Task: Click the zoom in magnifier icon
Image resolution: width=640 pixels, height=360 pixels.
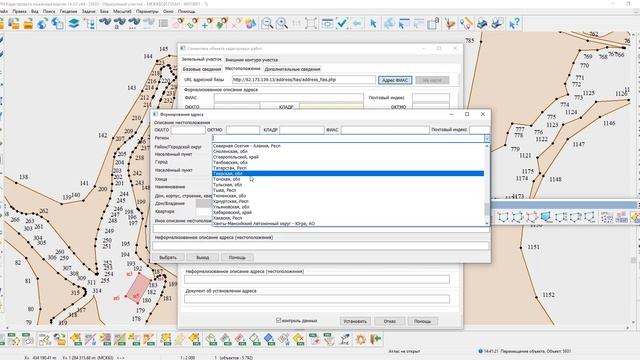Action: click(x=282, y=23)
